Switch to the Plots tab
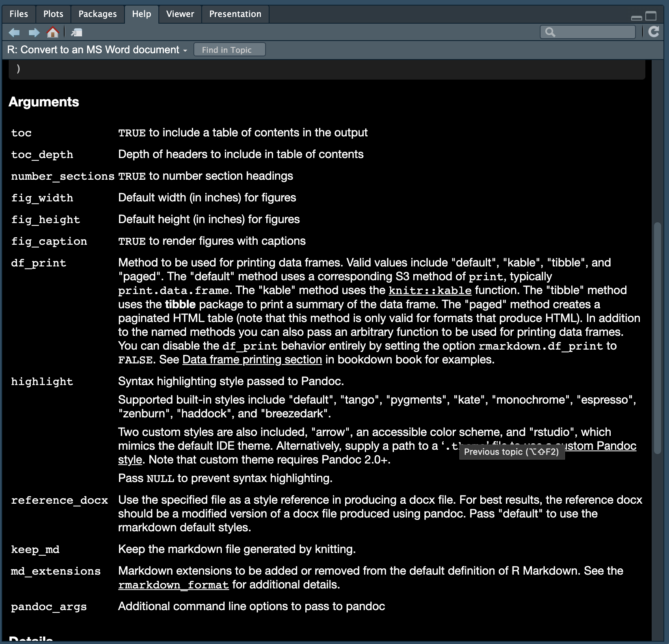This screenshot has height=644, width=669. (x=53, y=14)
